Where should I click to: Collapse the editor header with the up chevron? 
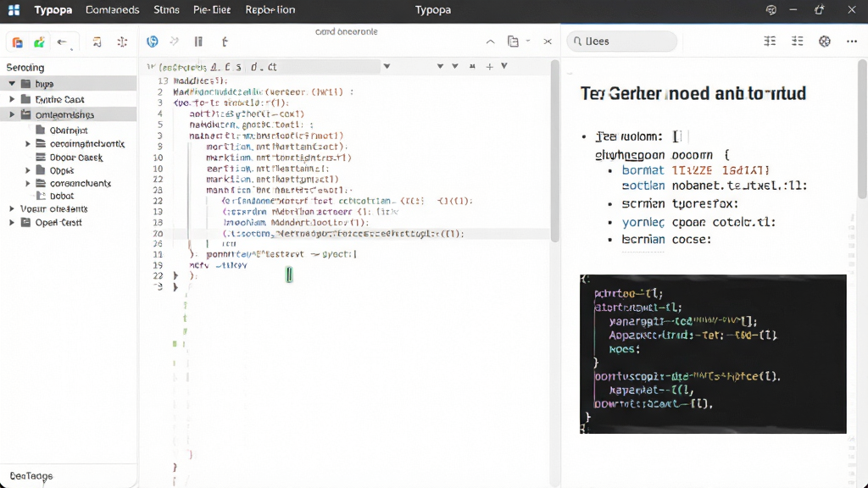point(491,42)
